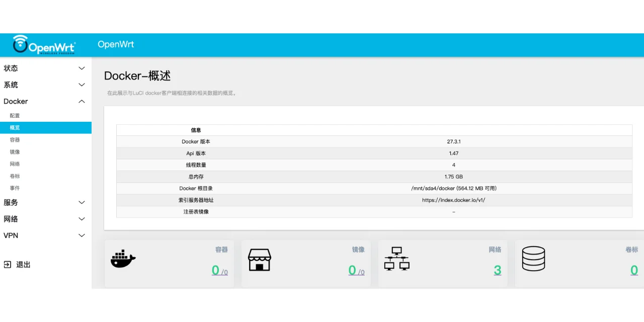
Task: Select the storefront icon on the images card
Action: 260,259
